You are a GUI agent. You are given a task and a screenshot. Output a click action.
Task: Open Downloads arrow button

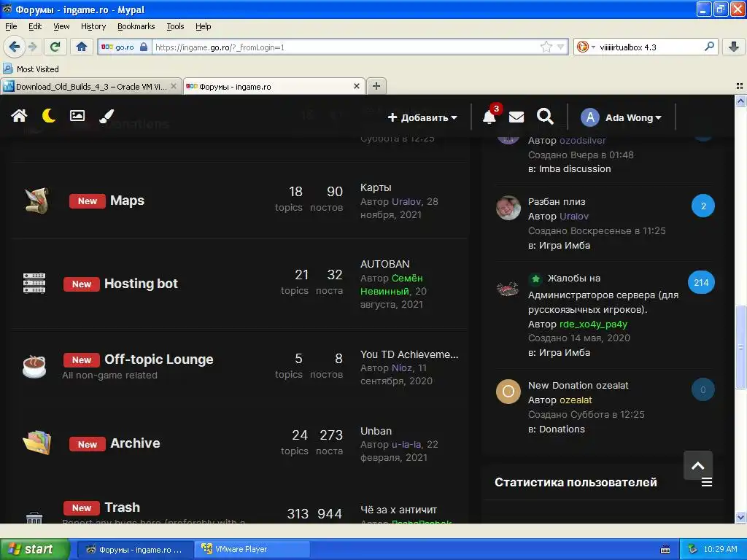(734, 47)
